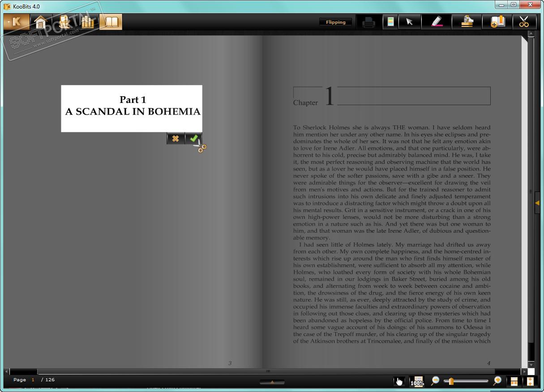Cancel the clipping with X button

[x=176, y=139]
